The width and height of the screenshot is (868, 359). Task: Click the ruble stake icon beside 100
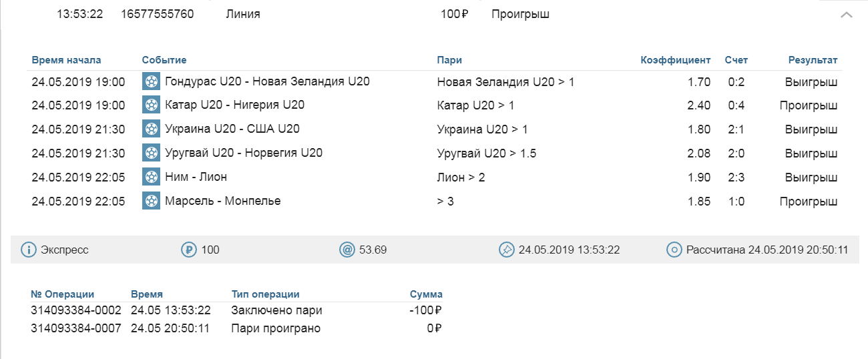(188, 250)
